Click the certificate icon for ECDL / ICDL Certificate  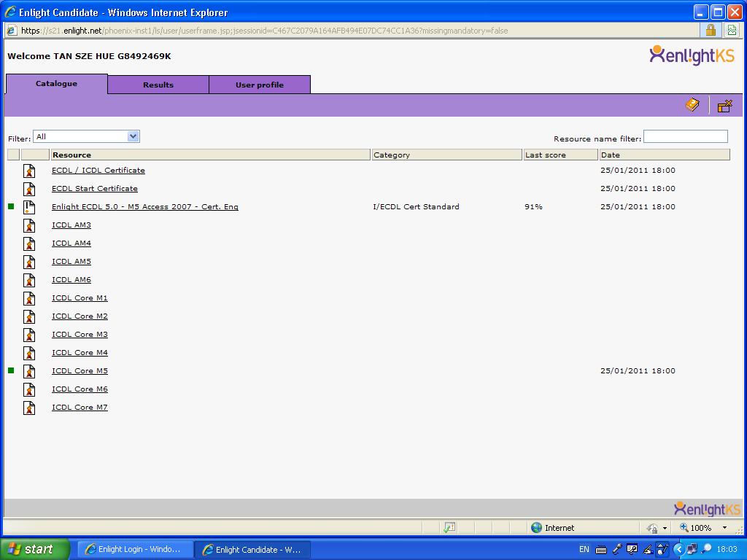[29, 171]
